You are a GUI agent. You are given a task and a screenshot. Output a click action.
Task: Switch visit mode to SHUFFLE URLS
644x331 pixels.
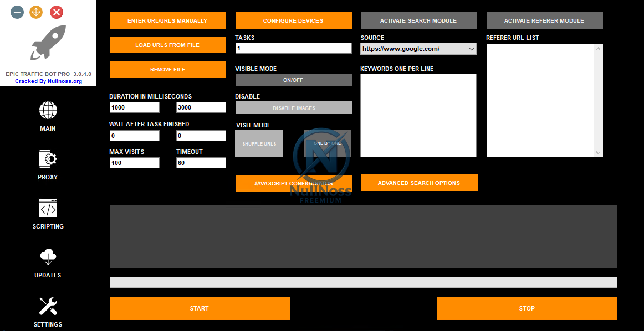tap(258, 143)
